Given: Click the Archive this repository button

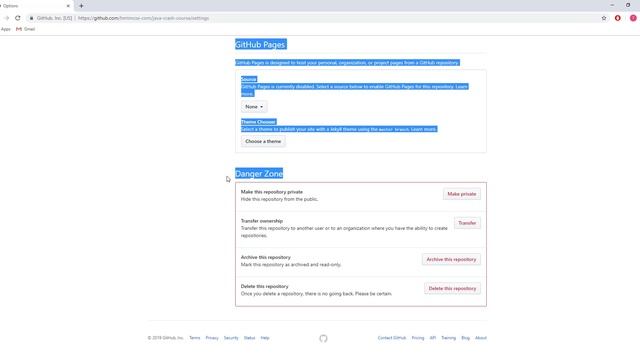Looking at the screenshot, I should tap(451, 259).
